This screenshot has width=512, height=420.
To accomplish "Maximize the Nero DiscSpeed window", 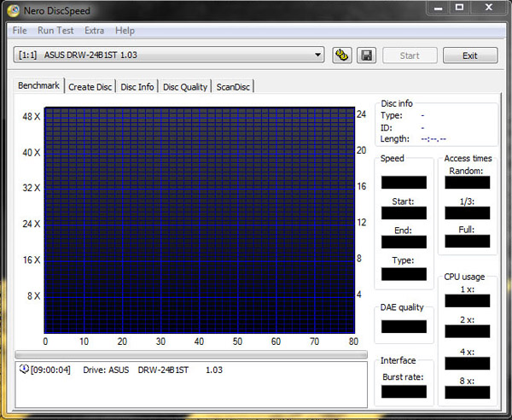I will coord(459,8).
